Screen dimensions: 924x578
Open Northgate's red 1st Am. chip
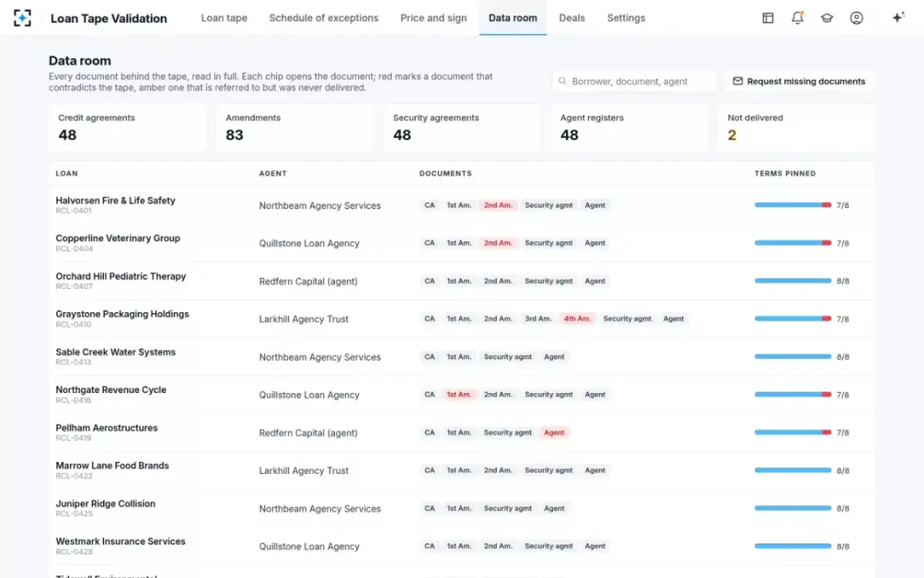point(459,395)
